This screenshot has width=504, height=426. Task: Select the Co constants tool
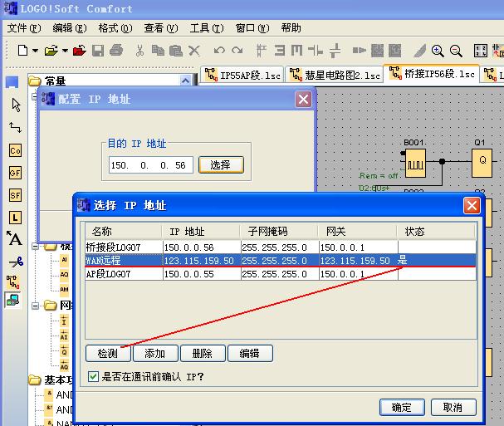15,150
